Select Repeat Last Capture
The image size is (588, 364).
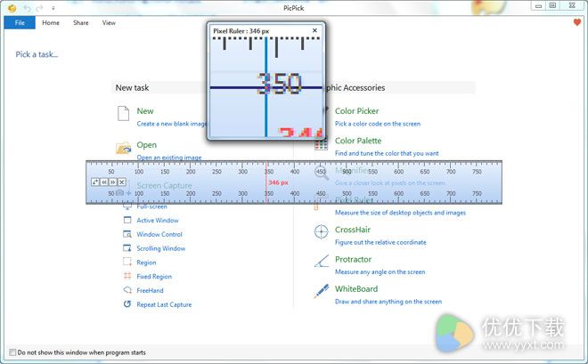164,304
